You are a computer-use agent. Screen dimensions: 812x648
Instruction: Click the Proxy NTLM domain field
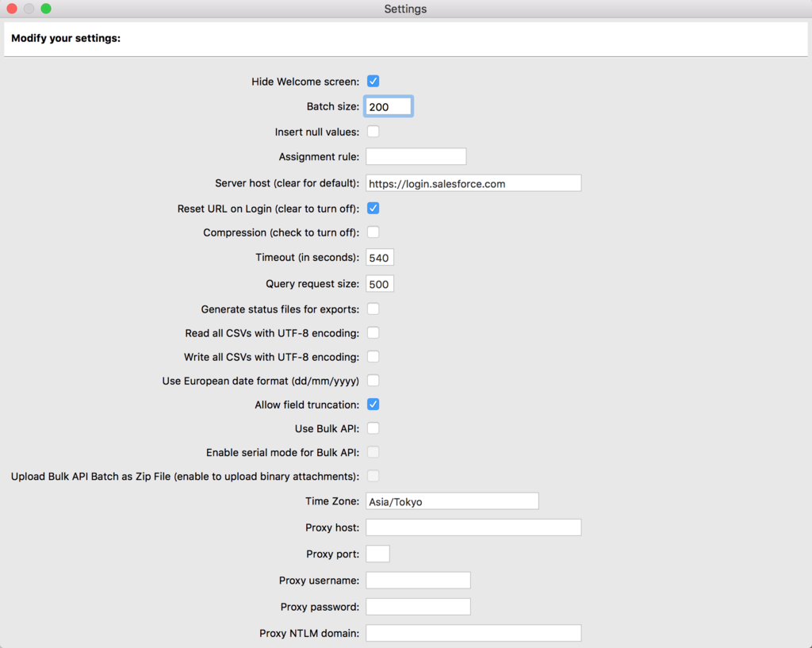click(x=473, y=633)
